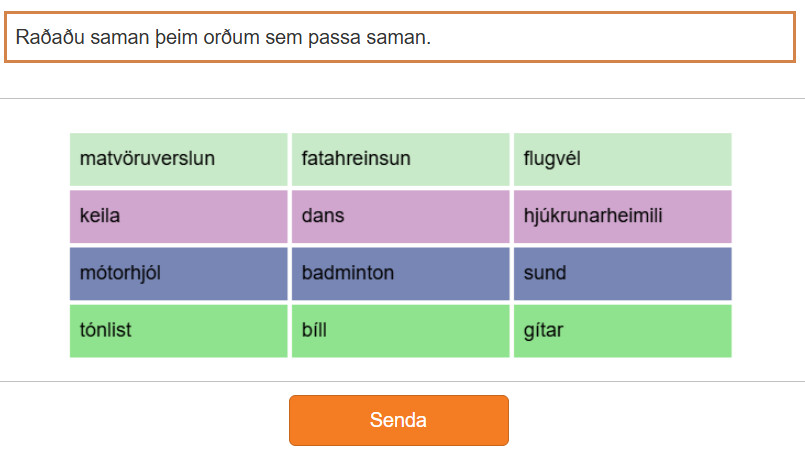
Task: Click the fatahreinsun tile
Action: tap(400, 159)
